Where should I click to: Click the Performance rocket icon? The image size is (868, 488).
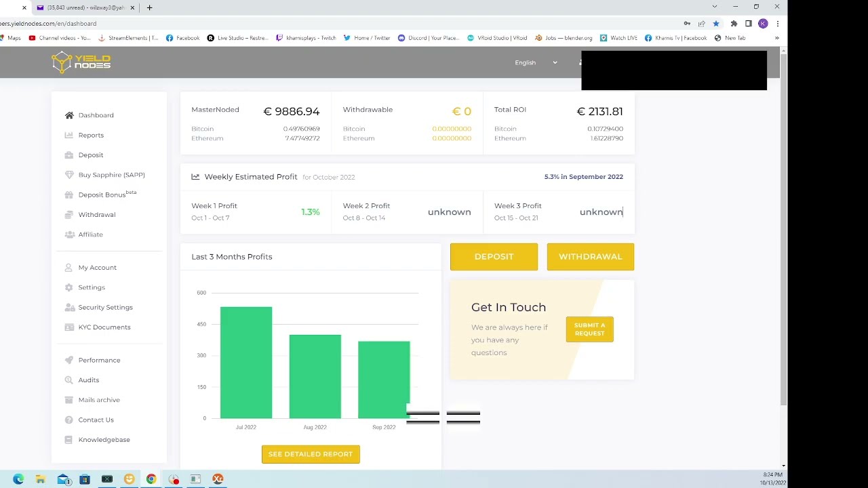[69, 360]
